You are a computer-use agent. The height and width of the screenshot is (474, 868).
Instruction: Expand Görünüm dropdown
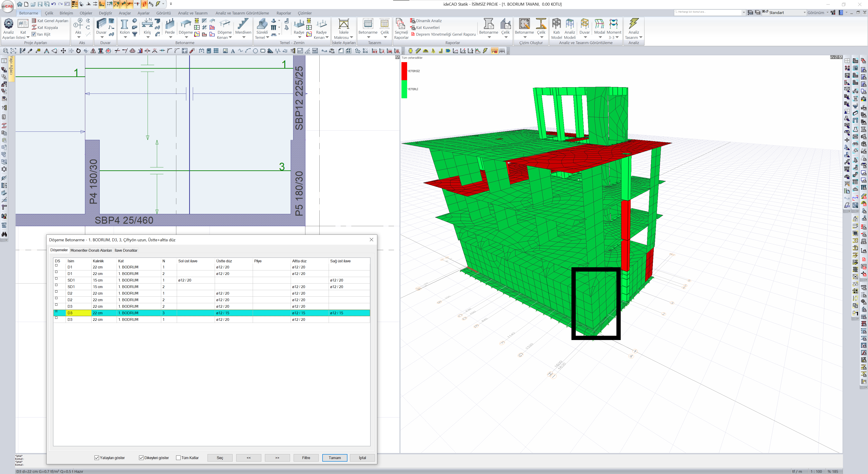tap(827, 12)
